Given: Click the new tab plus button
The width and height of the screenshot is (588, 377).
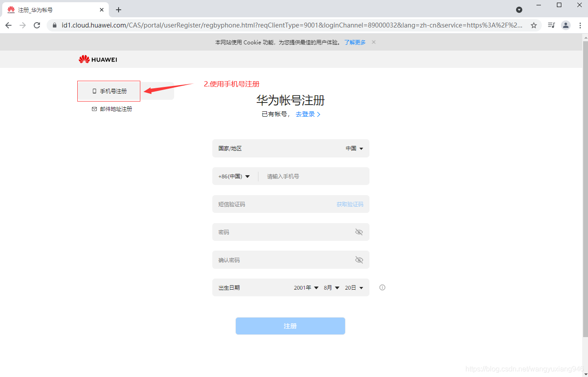Looking at the screenshot, I should pos(119,10).
